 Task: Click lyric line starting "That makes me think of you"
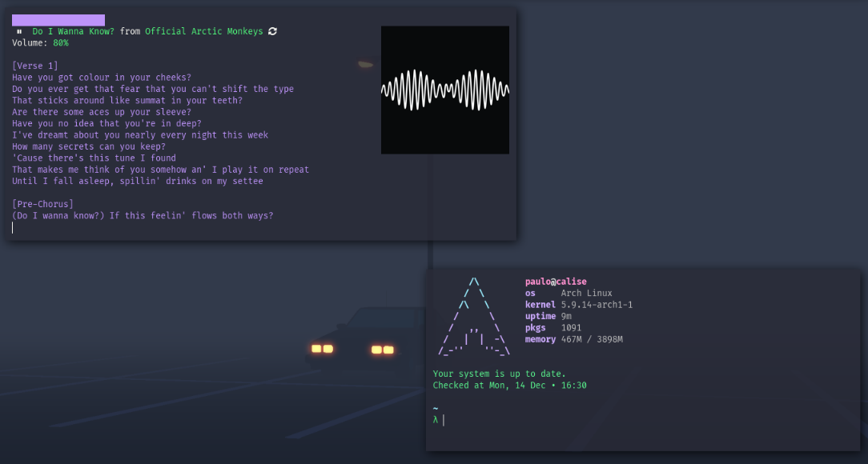click(160, 170)
